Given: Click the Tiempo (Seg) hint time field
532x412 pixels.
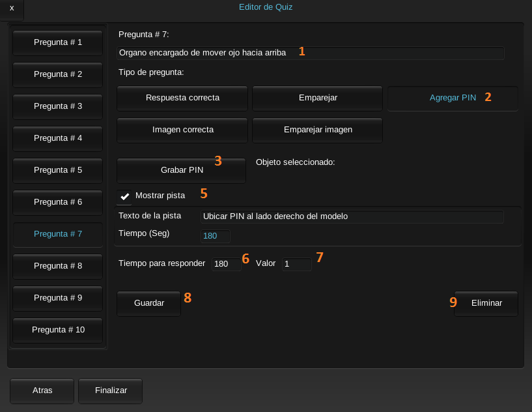Looking at the screenshot, I should 216,236.
